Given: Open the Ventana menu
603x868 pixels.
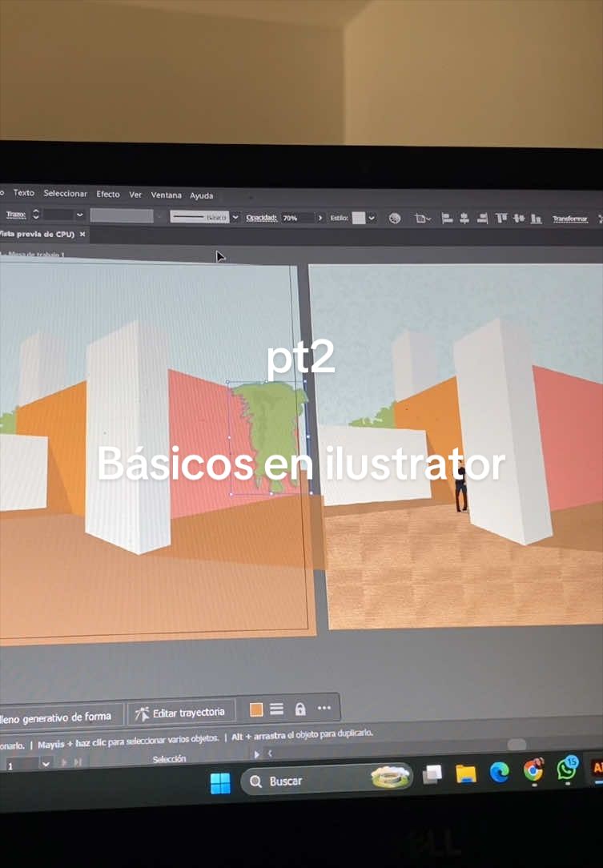Looking at the screenshot, I should pos(166,195).
